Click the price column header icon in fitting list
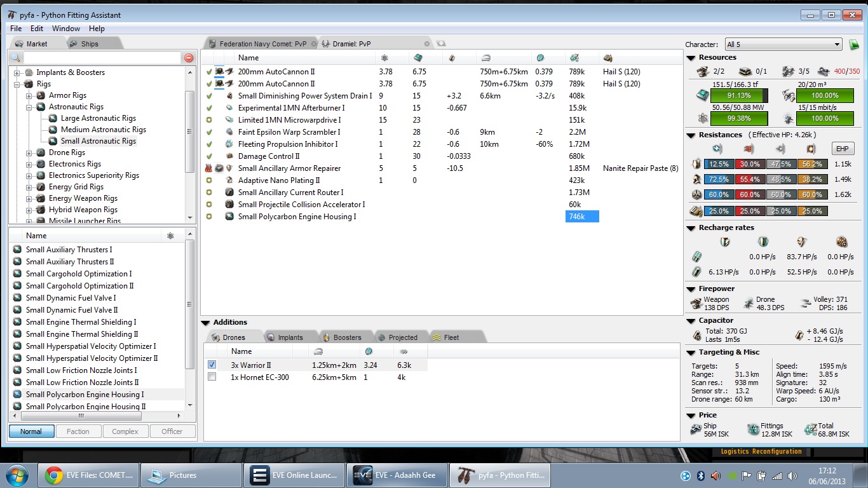 (574, 58)
